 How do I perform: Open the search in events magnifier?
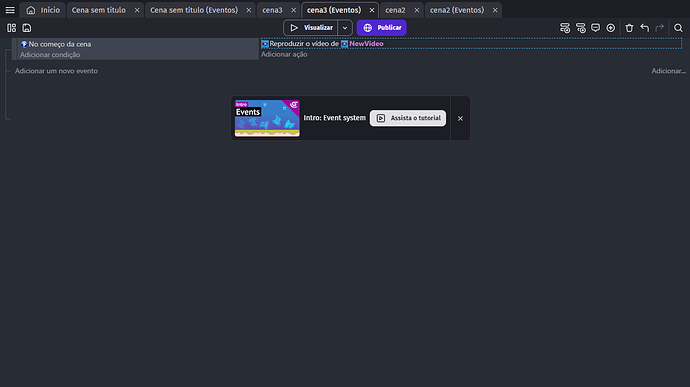click(x=678, y=28)
